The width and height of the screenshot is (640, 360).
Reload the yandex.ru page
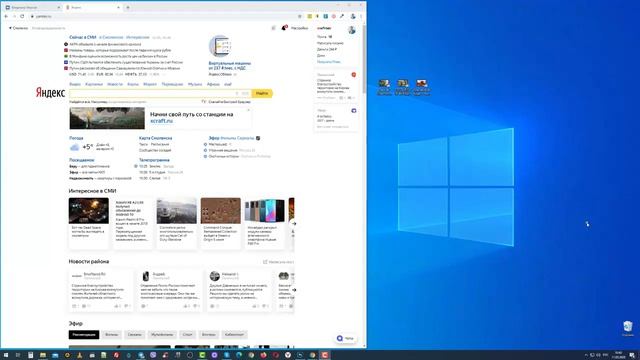point(22,16)
